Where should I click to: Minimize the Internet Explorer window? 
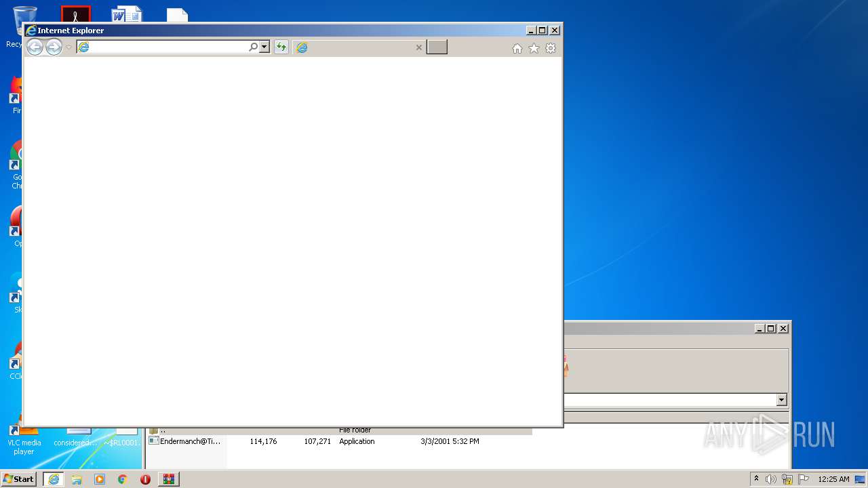(x=531, y=30)
